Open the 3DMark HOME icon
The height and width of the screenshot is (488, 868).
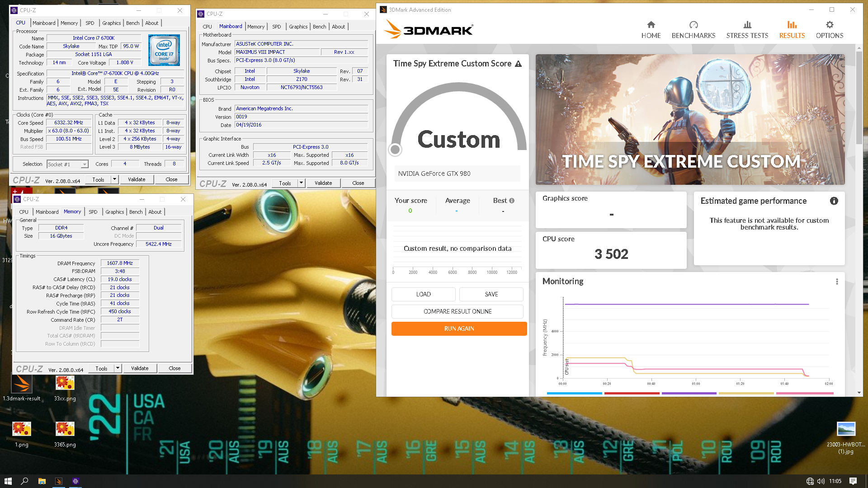(651, 25)
